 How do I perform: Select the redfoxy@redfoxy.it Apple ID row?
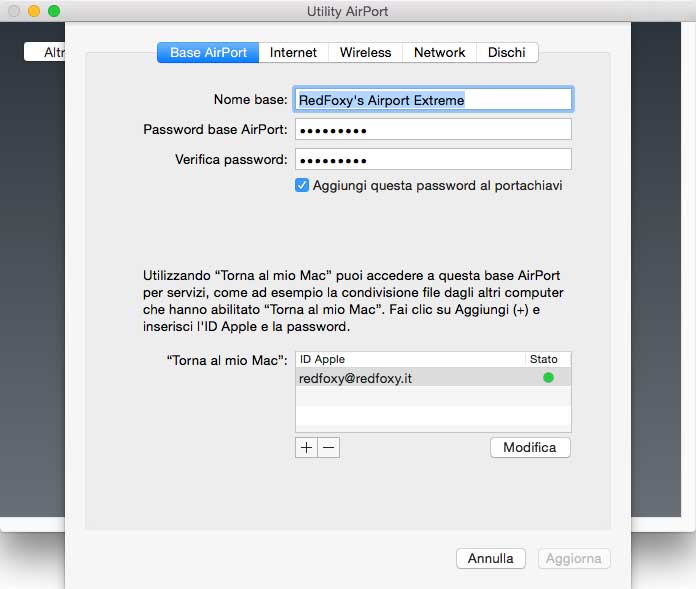(433, 377)
